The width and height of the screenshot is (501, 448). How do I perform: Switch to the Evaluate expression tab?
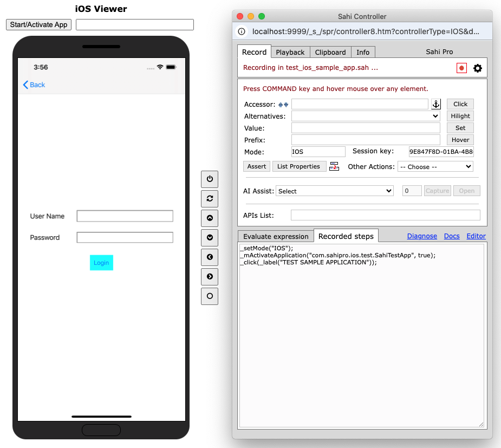[x=276, y=236]
